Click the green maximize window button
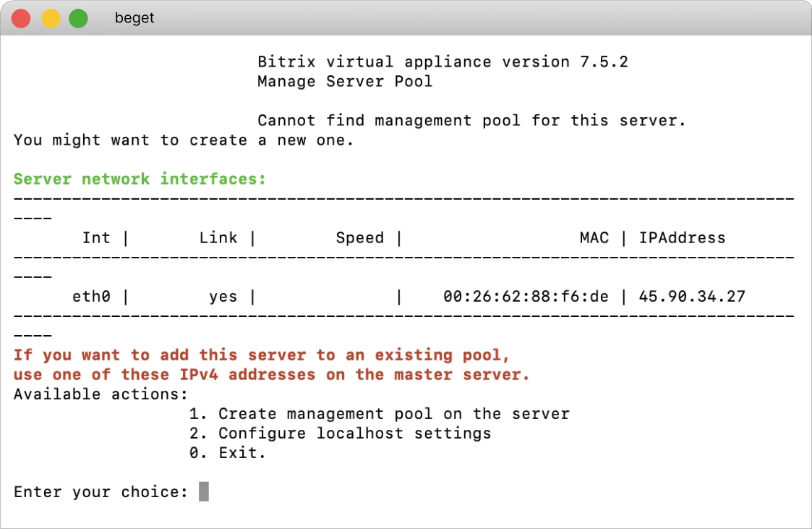 click(78, 18)
